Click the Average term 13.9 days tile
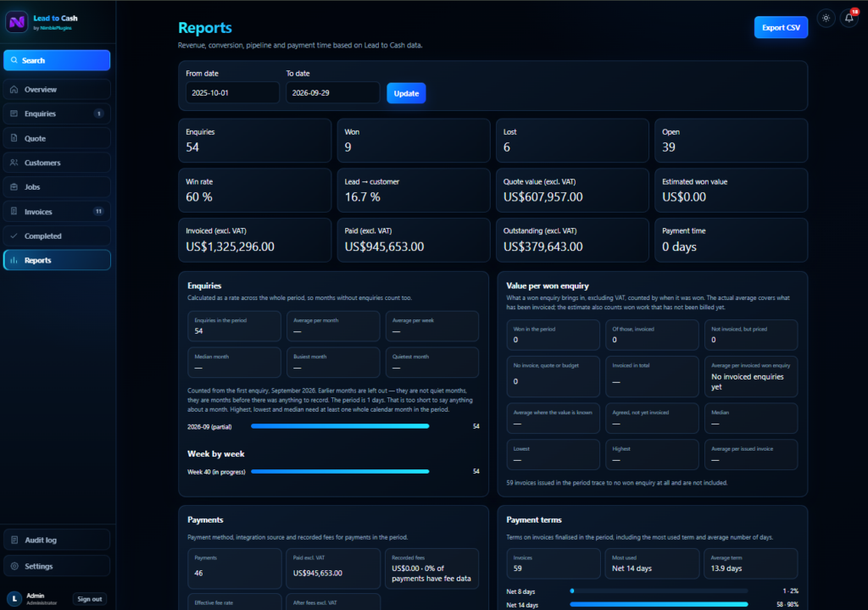Viewport: 868px width, 610px height. coord(750,563)
